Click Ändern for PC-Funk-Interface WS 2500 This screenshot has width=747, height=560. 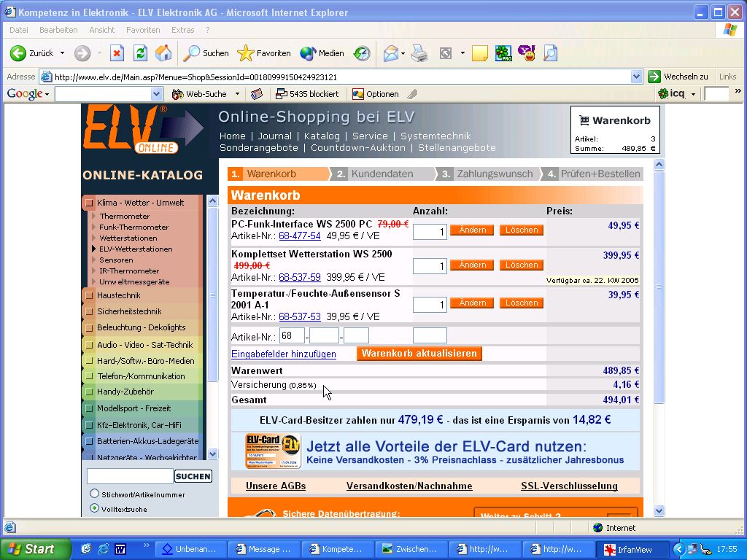[472, 230]
